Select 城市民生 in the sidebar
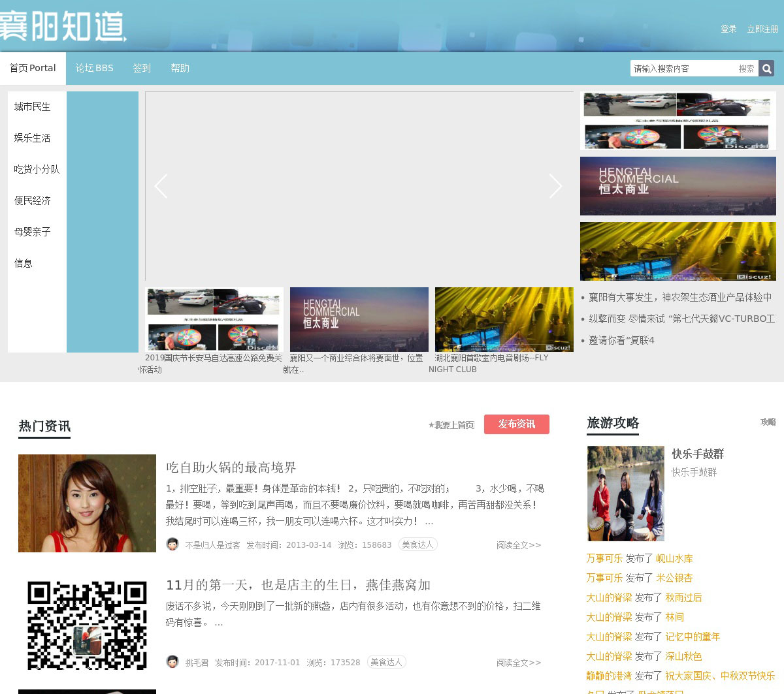The height and width of the screenshot is (694, 784). tap(33, 106)
